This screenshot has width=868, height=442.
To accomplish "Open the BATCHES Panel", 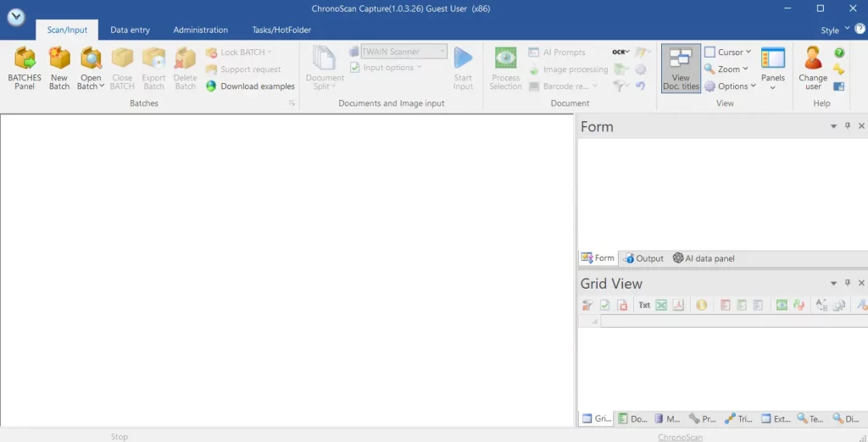I will point(25,69).
